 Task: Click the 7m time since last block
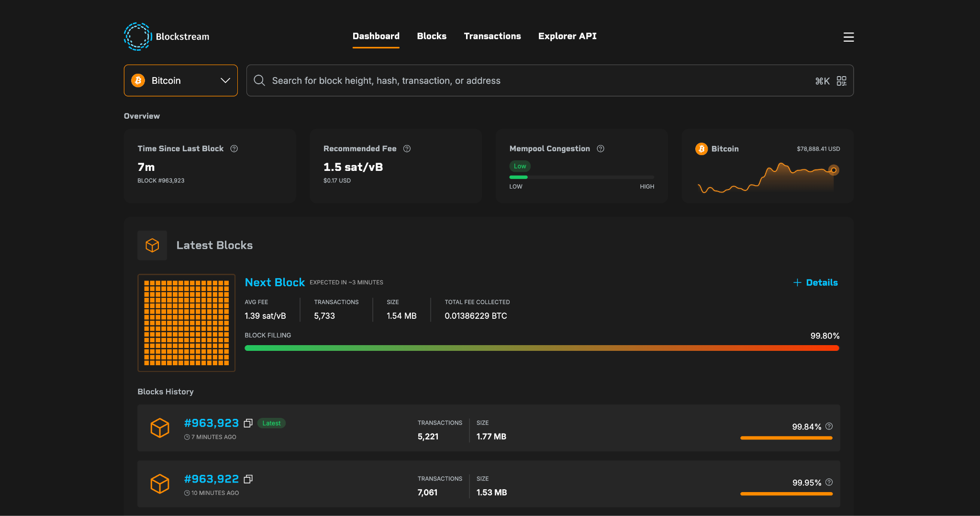click(146, 167)
